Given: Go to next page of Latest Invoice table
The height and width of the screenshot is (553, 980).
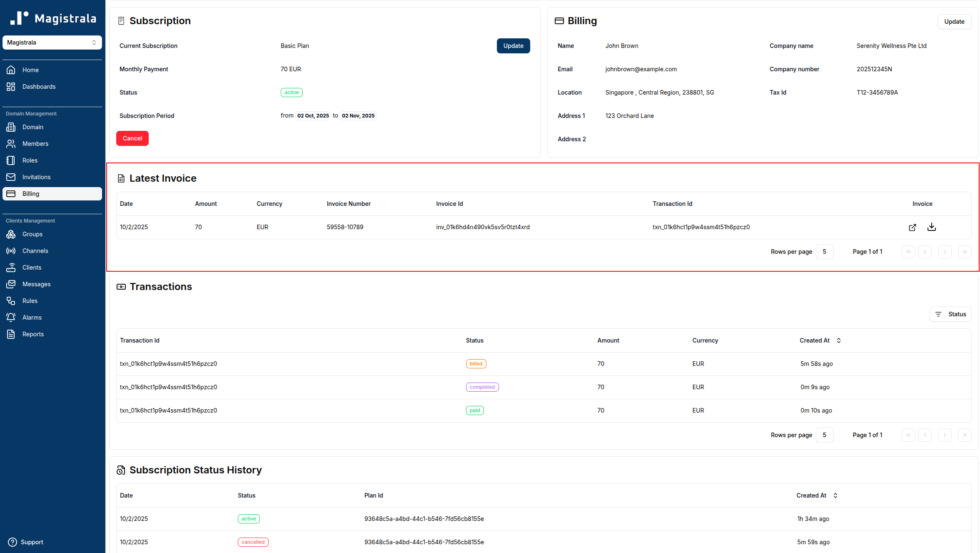Looking at the screenshot, I should click(945, 251).
